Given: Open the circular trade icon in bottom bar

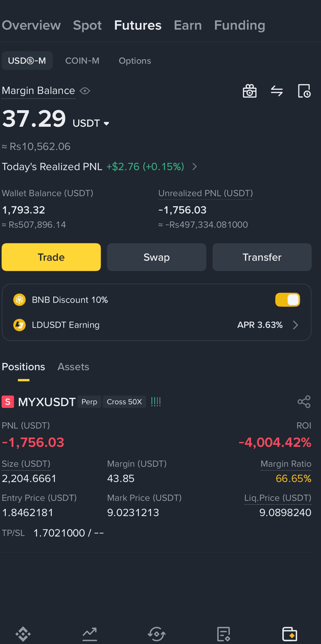Looking at the screenshot, I should point(157,634).
